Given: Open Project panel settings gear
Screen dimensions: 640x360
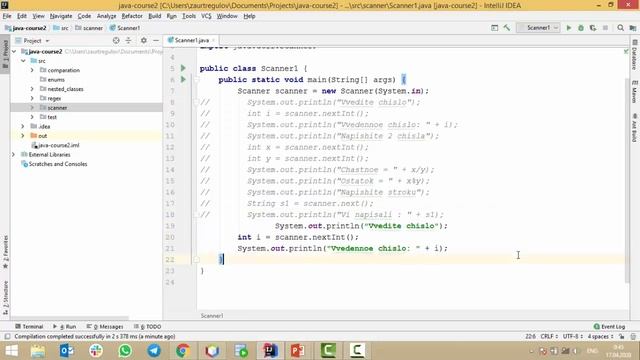Looking at the screenshot, I should tap(144, 40).
